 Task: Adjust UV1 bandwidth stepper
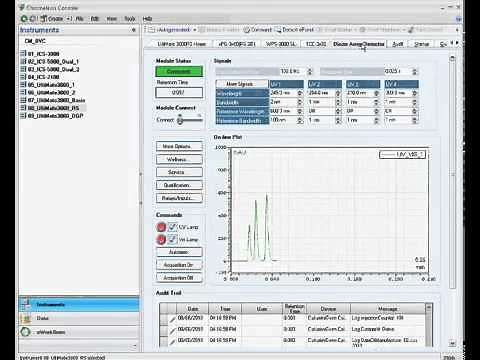point(300,102)
